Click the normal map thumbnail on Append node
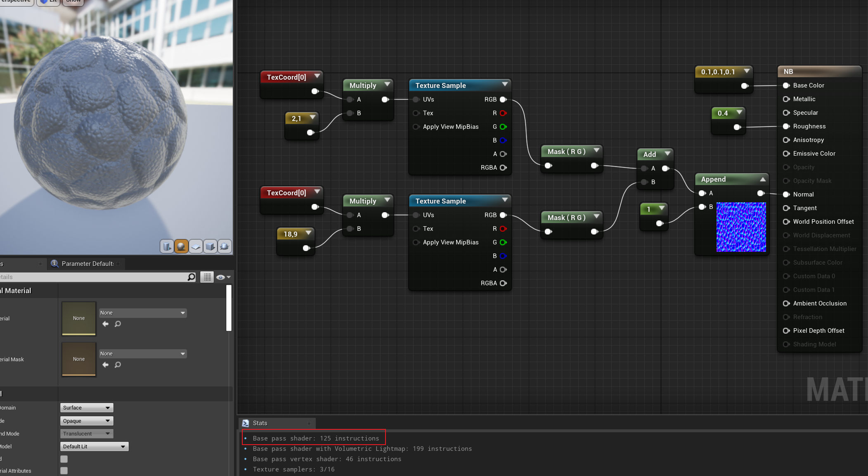Screen dimensions: 868x476 coord(740,227)
